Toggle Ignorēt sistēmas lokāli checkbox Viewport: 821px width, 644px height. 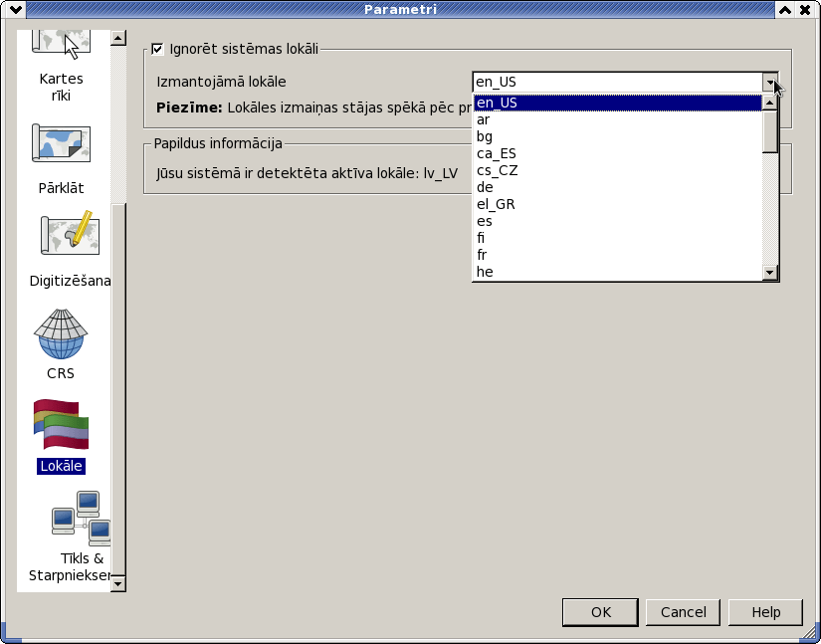[157, 49]
